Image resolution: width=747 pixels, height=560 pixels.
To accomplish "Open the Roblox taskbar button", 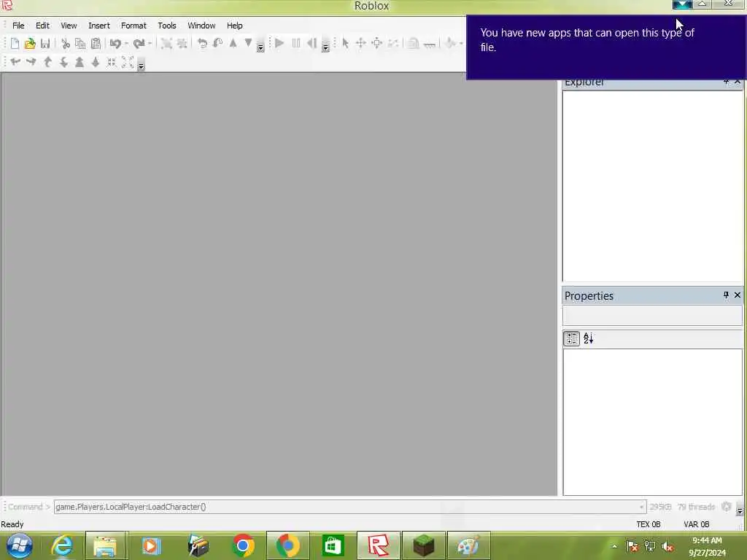I will [378, 545].
